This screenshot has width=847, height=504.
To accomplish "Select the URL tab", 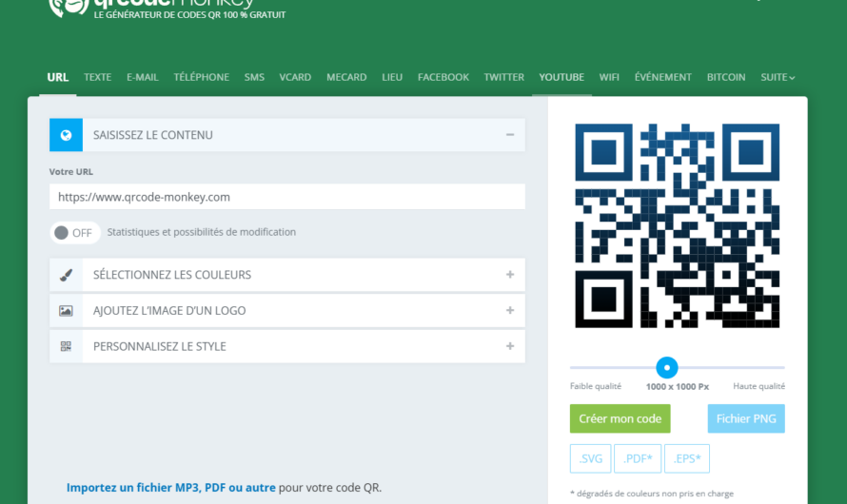I will [58, 77].
